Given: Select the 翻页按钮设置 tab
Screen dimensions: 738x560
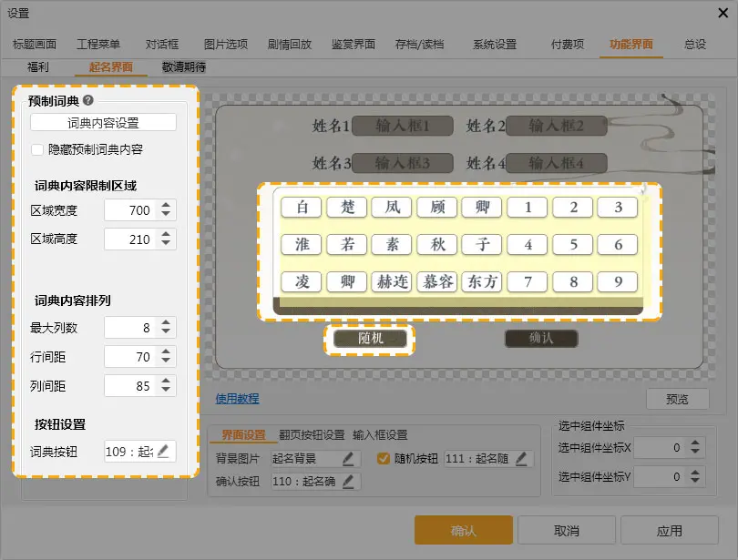Looking at the screenshot, I should pyautogui.click(x=310, y=435).
